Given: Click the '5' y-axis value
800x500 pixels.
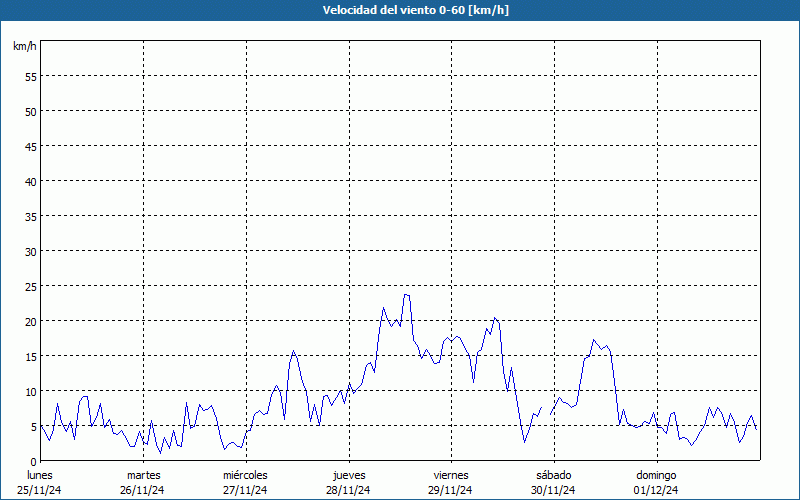Looking at the screenshot, I should (34, 427).
